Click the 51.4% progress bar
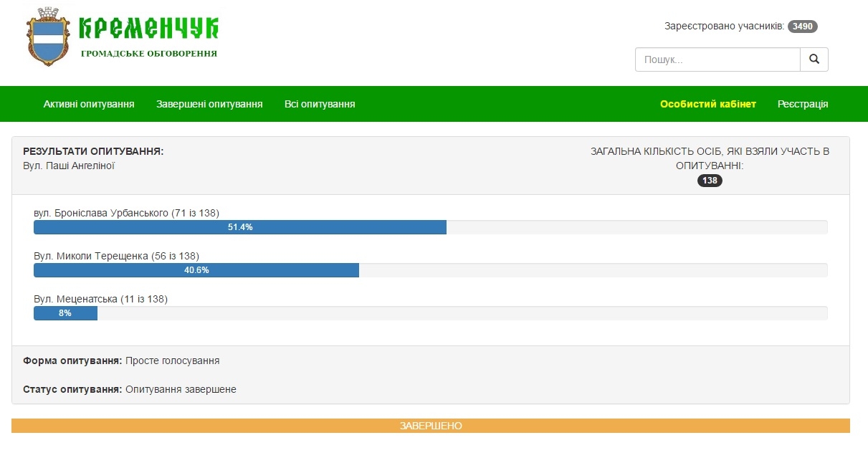868x468 pixels. pyautogui.click(x=240, y=227)
